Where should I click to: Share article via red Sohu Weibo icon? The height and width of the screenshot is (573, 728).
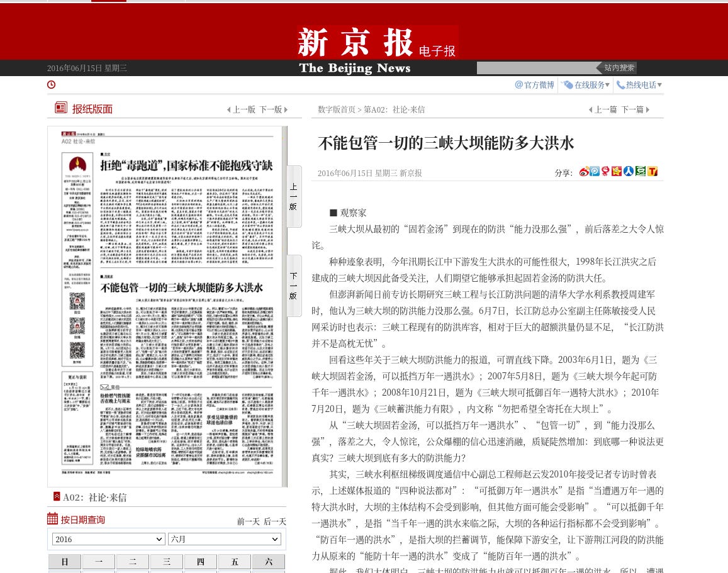[x=605, y=172]
